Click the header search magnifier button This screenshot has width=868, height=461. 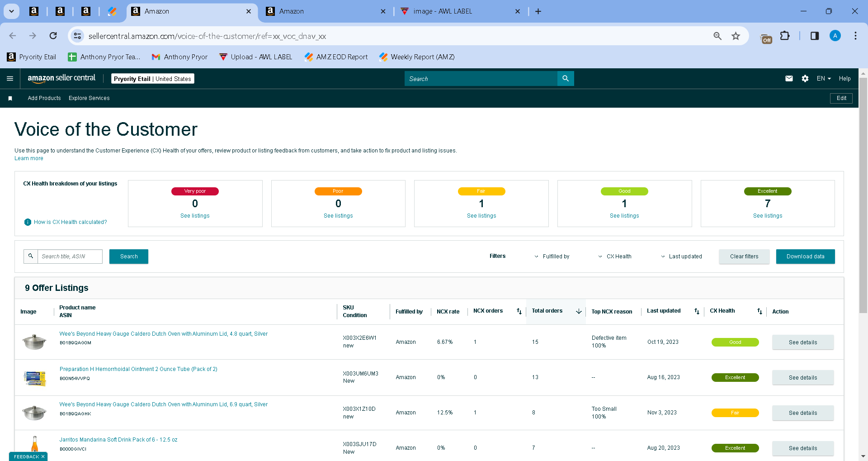coord(566,79)
